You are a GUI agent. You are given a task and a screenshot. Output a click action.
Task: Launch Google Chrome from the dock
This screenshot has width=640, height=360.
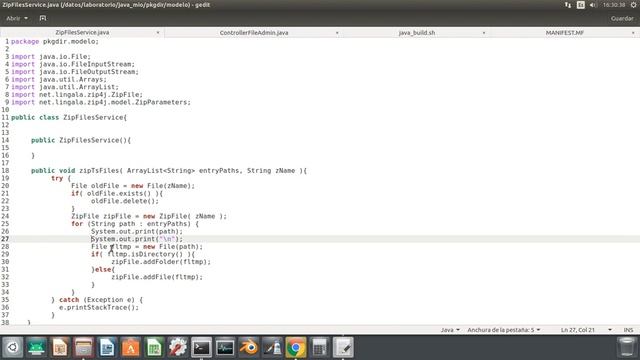(x=296, y=348)
